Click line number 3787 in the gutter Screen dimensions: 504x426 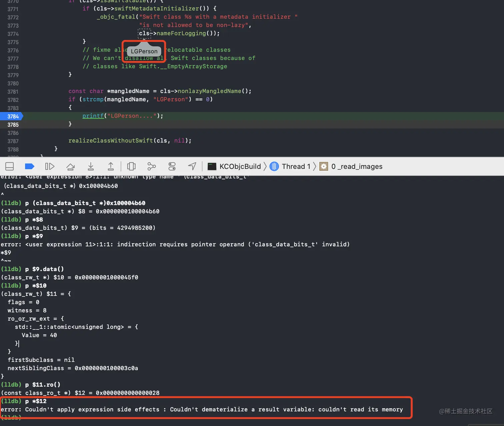click(x=13, y=141)
